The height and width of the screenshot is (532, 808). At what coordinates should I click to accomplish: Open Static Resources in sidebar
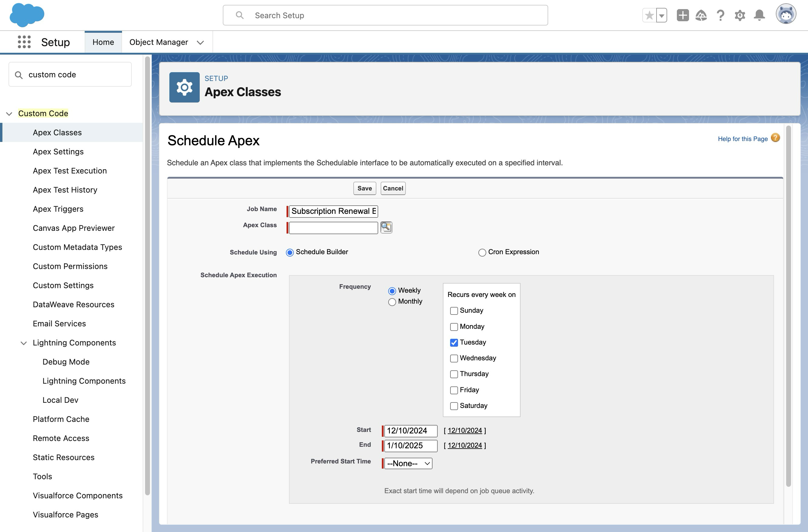click(x=63, y=457)
